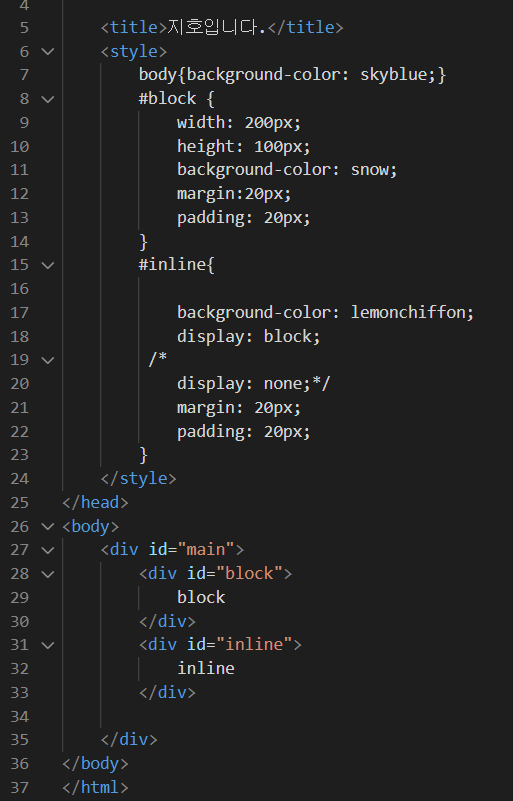Collapse the body tag fold on line 26
Viewport: 513px width, 801px height.
point(48,527)
